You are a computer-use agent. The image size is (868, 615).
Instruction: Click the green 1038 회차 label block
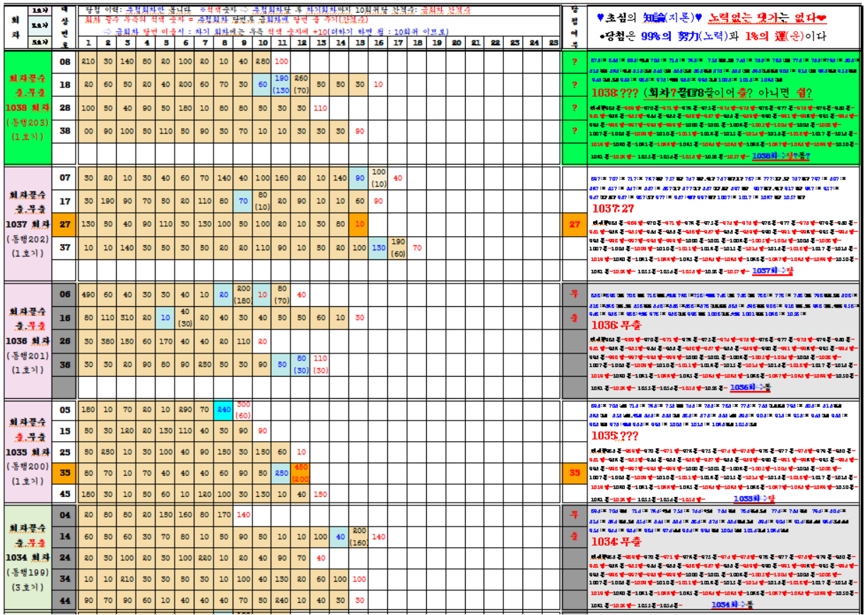pyautogui.click(x=26, y=107)
